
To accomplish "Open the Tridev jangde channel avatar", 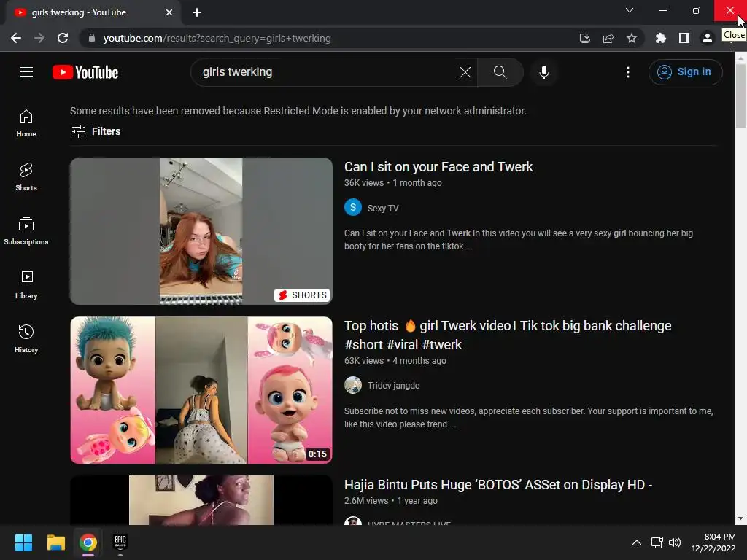I will (353, 385).
